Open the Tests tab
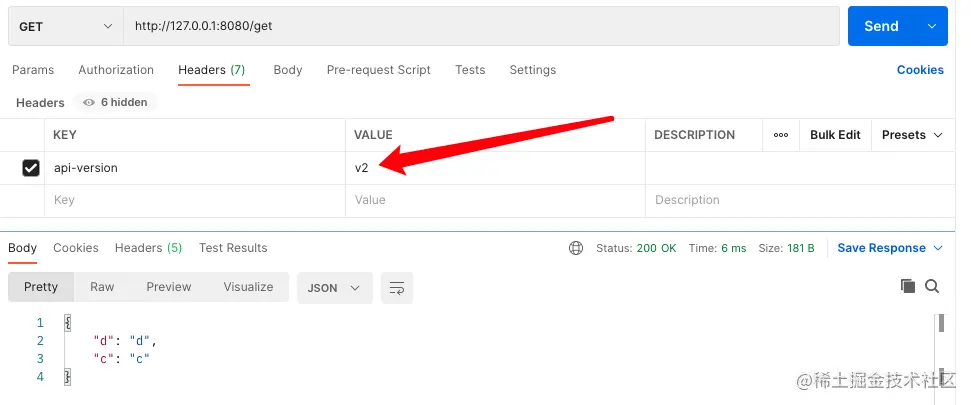The image size is (971, 405). 470,70
